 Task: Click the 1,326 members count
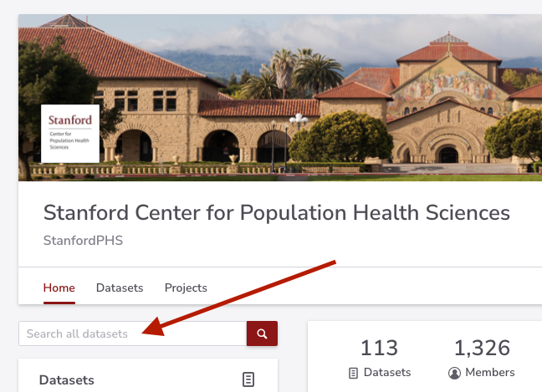click(x=482, y=348)
